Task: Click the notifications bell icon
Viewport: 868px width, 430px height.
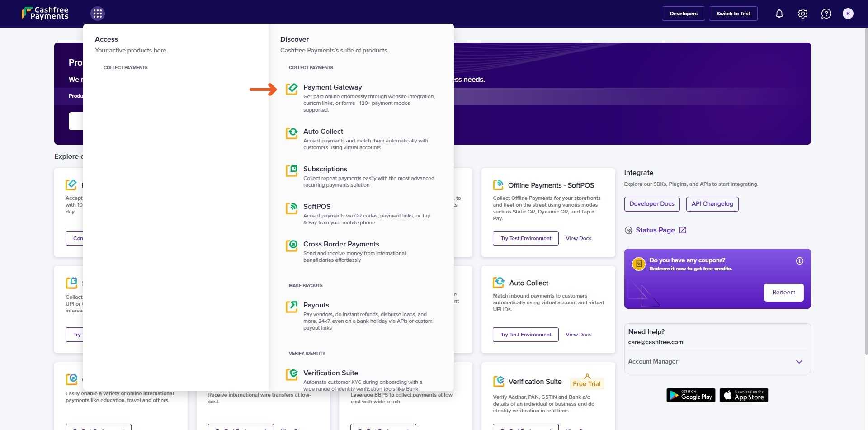Action: pos(779,14)
